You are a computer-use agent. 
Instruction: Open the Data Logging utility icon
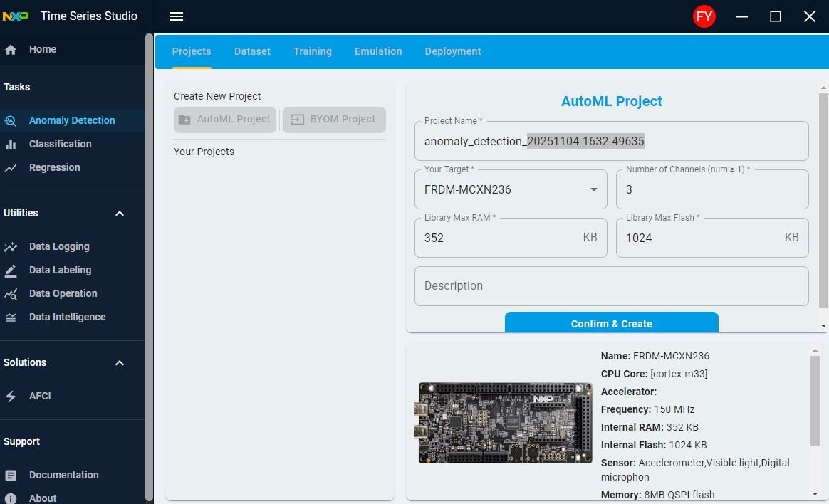click(11, 247)
